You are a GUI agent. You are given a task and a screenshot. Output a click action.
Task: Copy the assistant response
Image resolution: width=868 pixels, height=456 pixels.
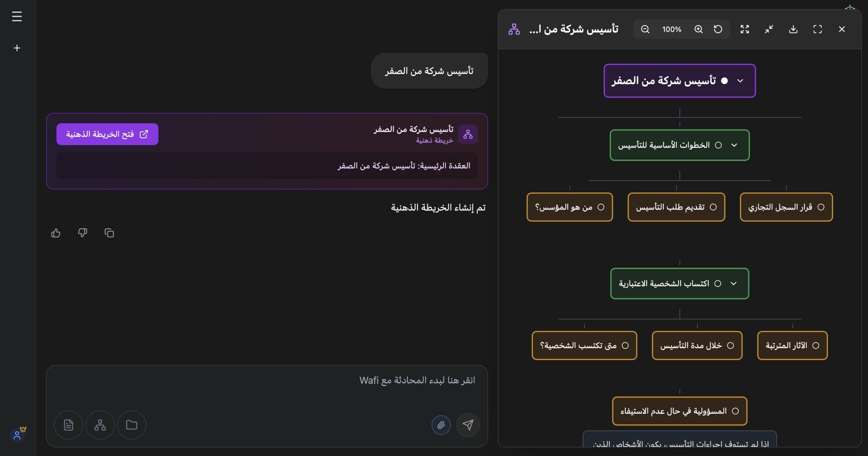[x=109, y=233]
